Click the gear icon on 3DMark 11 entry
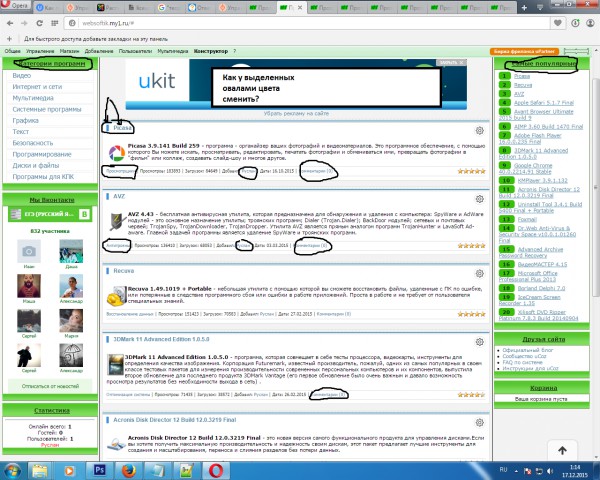 [479, 342]
